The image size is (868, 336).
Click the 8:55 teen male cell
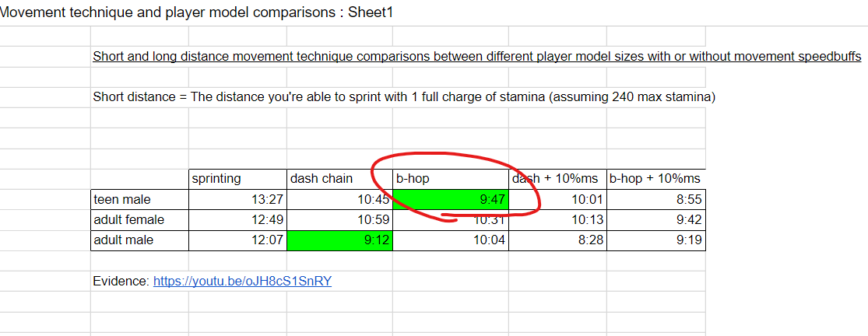click(655, 200)
